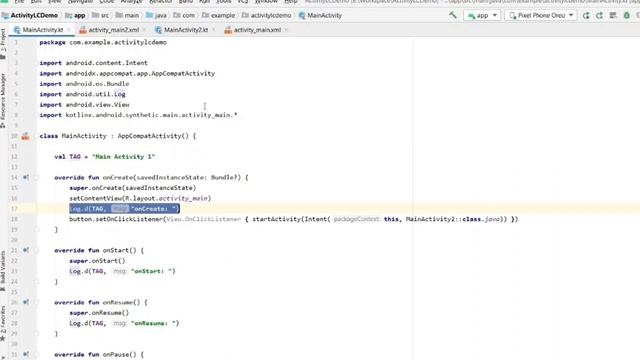Click the src breadcrumb folder
The width and height of the screenshot is (640, 360).
(x=100, y=16)
